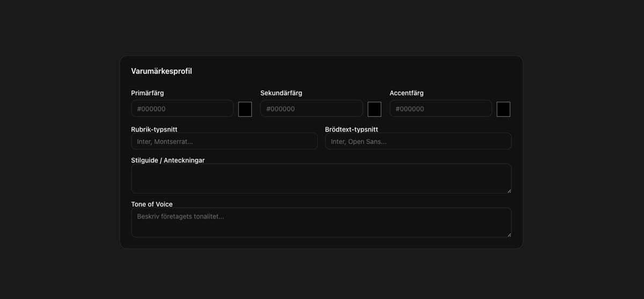The height and width of the screenshot is (299, 644).
Task: Click the Accentfärg label
Action: pos(406,93)
